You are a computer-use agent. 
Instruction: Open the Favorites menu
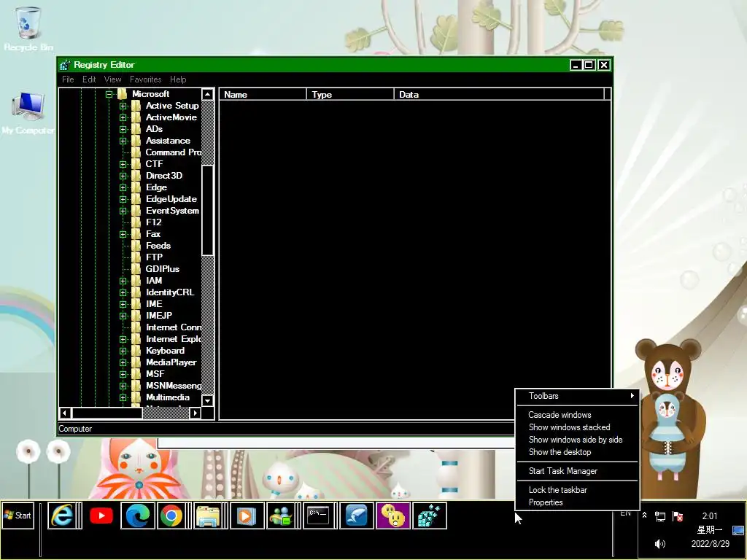[x=145, y=79]
